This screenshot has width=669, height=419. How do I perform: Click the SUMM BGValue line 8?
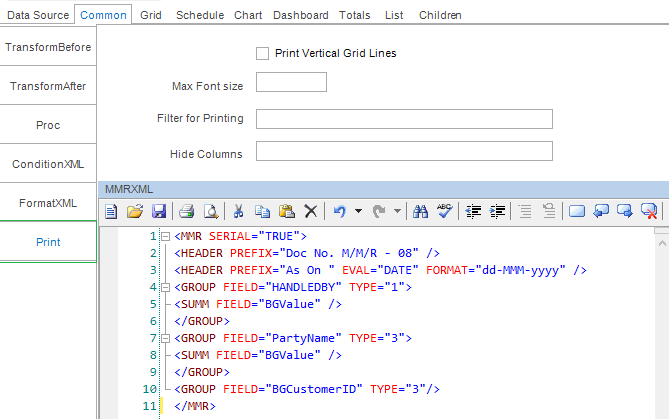258,356
